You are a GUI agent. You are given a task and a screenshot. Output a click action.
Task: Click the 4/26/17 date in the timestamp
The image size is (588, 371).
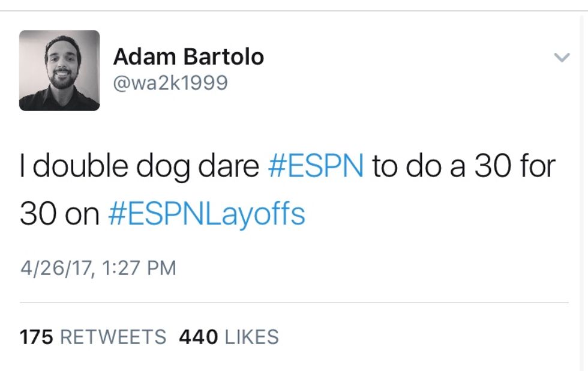click(56, 267)
